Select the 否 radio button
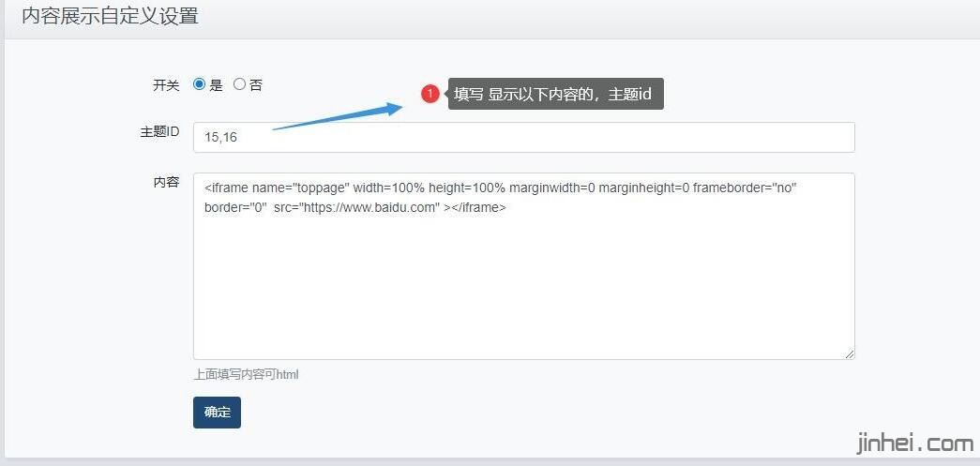 coord(239,84)
